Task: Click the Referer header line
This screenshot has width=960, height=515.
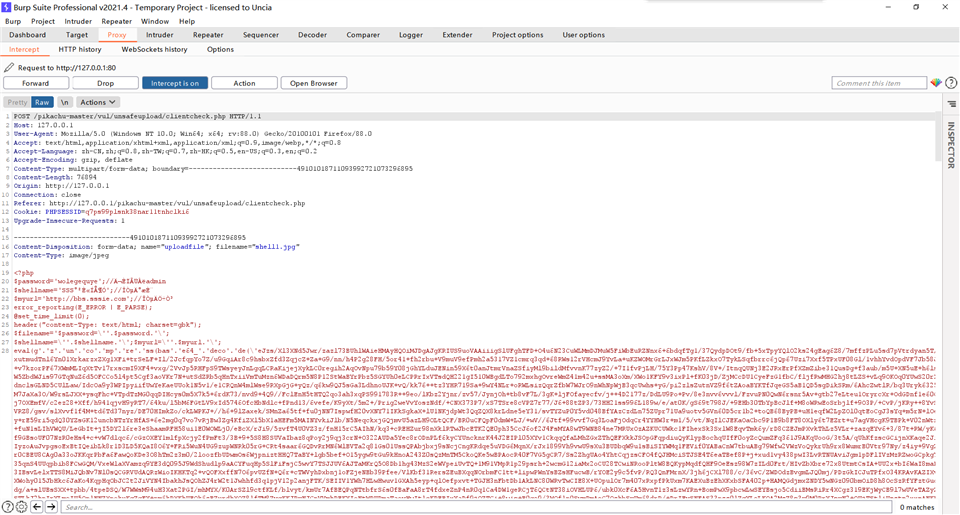Action: [x=159, y=203]
